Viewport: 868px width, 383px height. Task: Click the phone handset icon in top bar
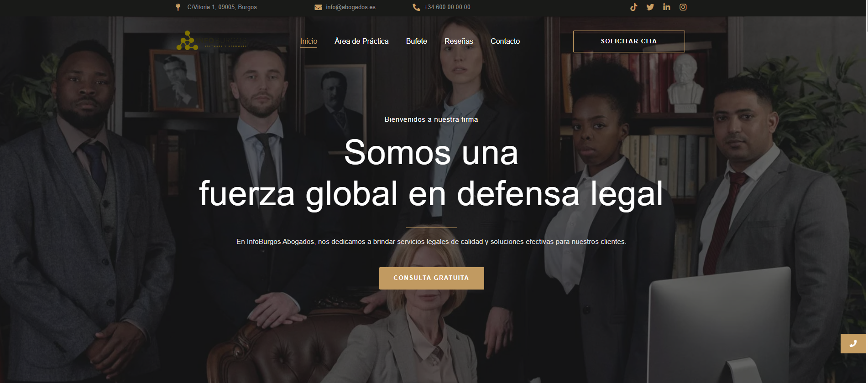(x=416, y=7)
